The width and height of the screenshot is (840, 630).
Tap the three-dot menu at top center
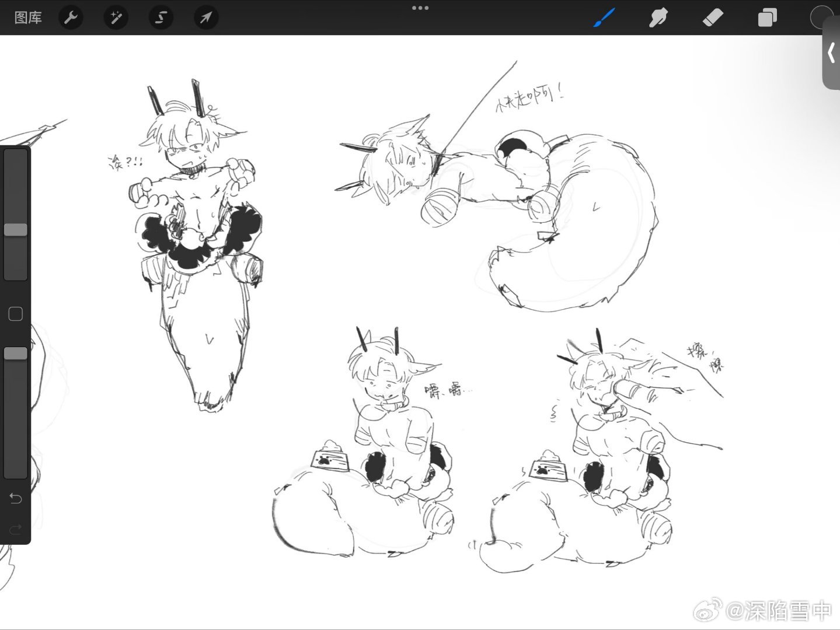[420, 8]
